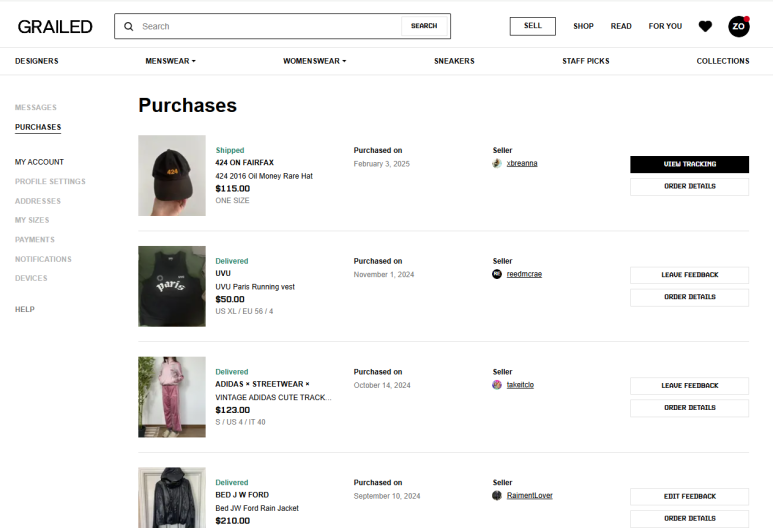773x528 pixels.
Task: Select PURCHASES in the sidebar
Action: [x=38, y=127]
